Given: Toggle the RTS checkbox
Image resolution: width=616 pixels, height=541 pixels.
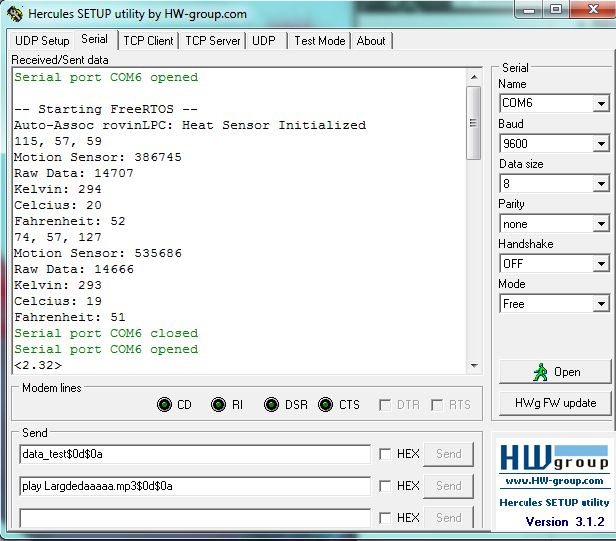Looking at the screenshot, I should (x=437, y=405).
